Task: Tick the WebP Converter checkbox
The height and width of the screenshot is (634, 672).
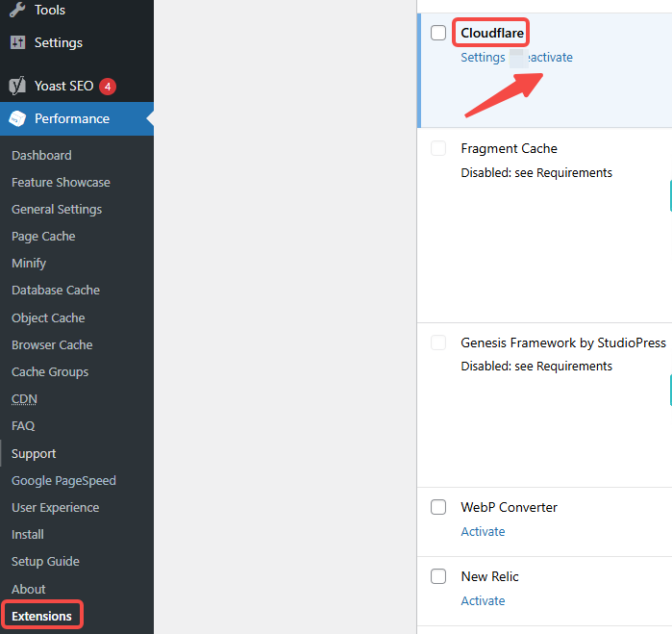Action: pos(438,507)
